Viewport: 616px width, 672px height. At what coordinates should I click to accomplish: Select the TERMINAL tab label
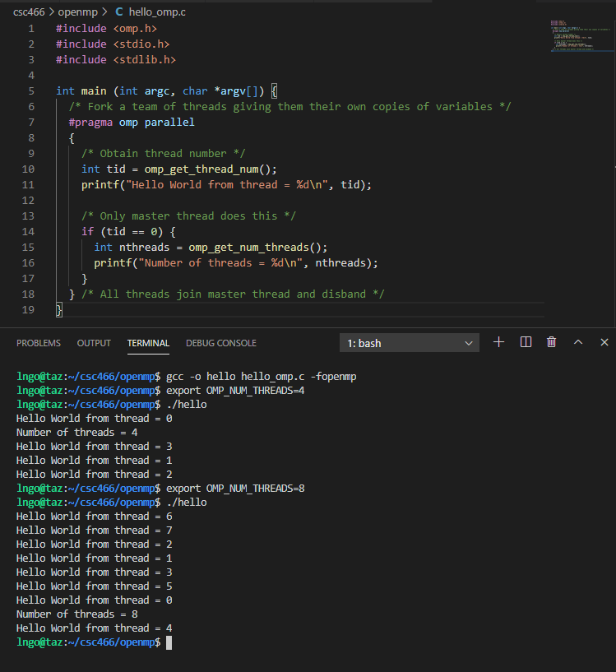pyautogui.click(x=147, y=343)
